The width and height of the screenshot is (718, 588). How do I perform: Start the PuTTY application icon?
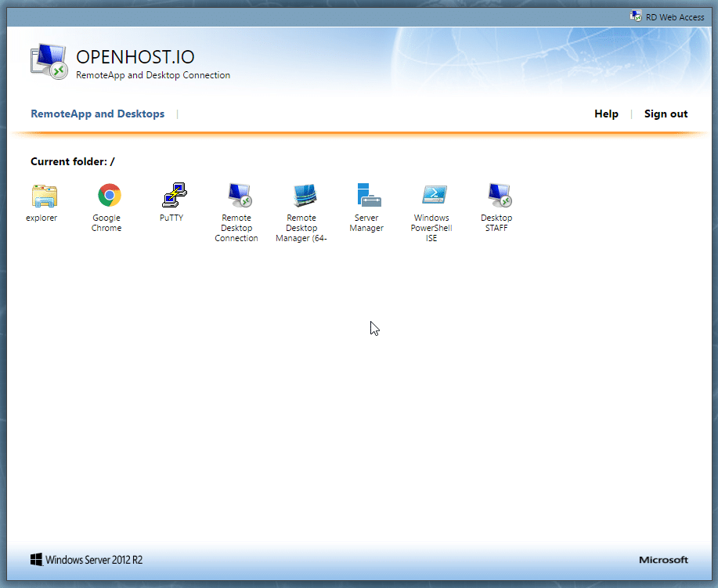tap(174, 195)
